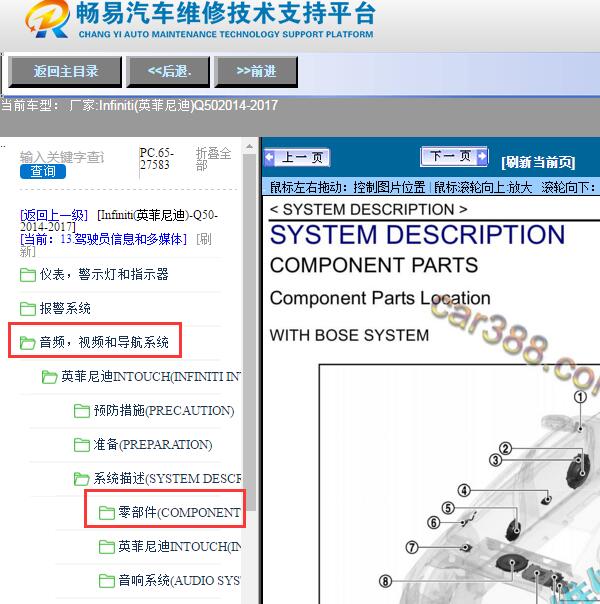Click the 当前: 13.驾驶员信息和多媒体 link
Screen dimensions: 600x604
pyautogui.click(x=103, y=239)
